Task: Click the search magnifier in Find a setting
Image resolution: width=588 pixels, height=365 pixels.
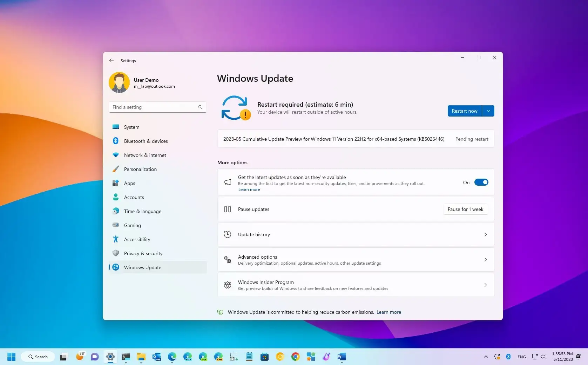Action: coord(200,107)
